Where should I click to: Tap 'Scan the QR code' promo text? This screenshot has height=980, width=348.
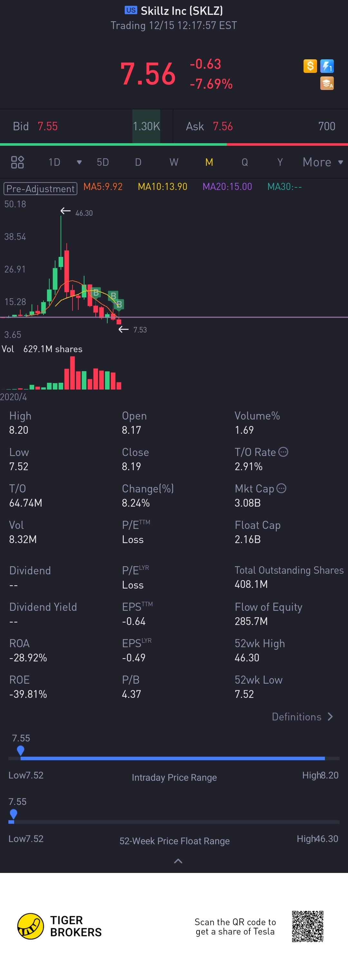(x=235, y=927)
